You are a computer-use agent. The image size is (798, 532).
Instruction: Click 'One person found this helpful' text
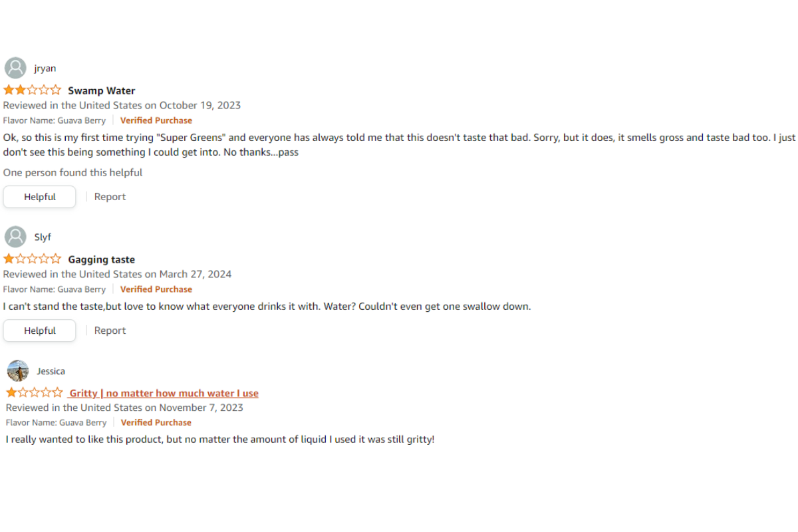pos(72,172)
